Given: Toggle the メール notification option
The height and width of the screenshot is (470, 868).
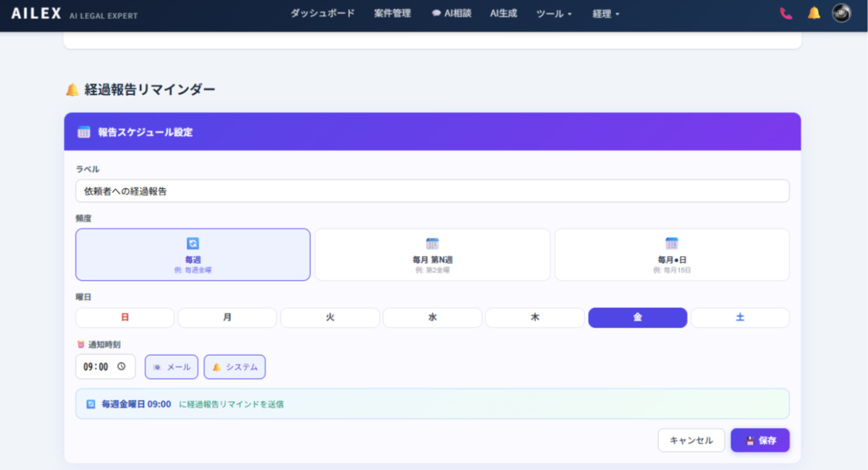Looking at the screenshot, I should 171,367.
